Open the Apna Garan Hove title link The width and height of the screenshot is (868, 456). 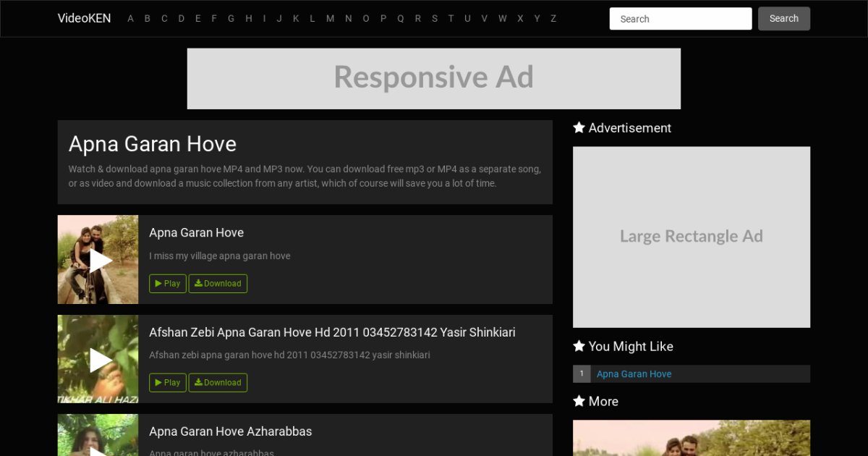click(196, 232)
